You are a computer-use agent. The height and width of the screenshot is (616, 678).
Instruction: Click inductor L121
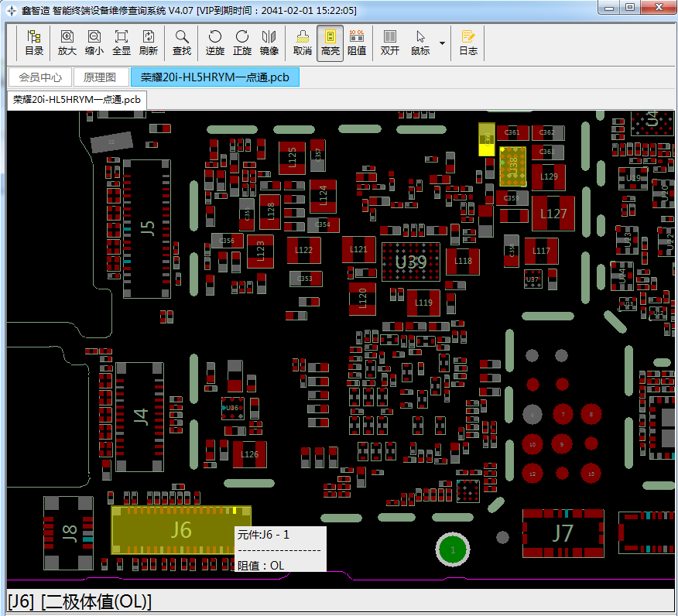(358, 249)
